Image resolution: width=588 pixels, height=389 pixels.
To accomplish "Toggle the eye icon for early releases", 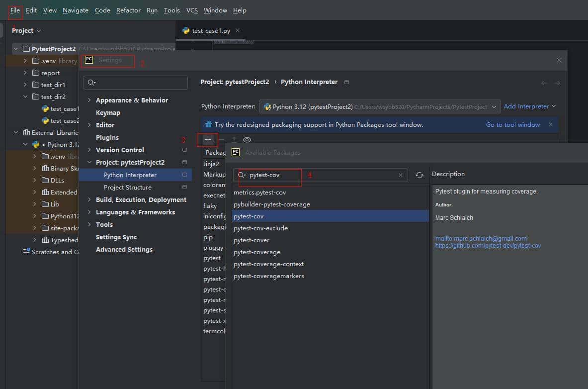I will [x=247, y=140].
